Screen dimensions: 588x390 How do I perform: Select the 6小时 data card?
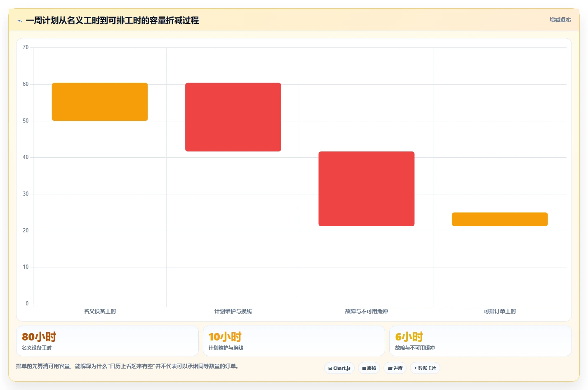pos(480,341)
